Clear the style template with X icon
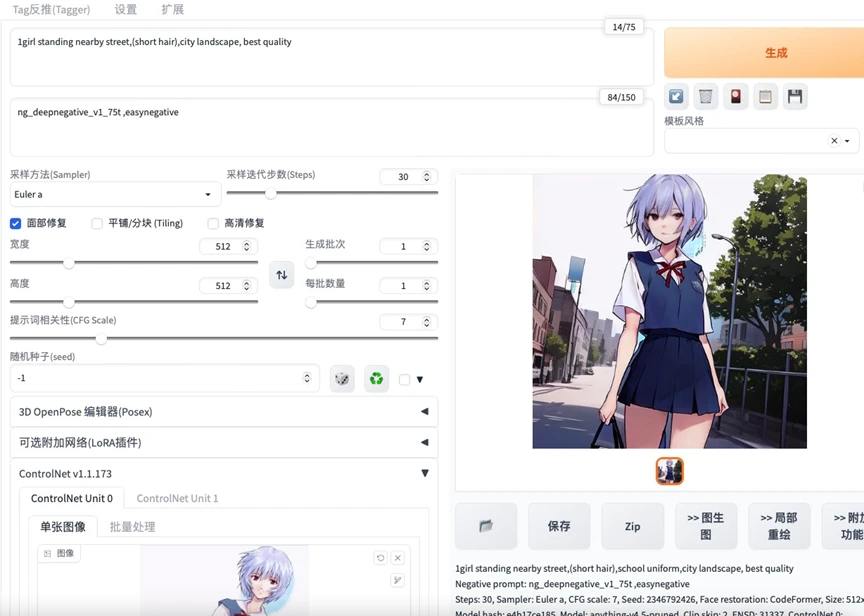Screen dimensions: 864x616 click(834, 141)
